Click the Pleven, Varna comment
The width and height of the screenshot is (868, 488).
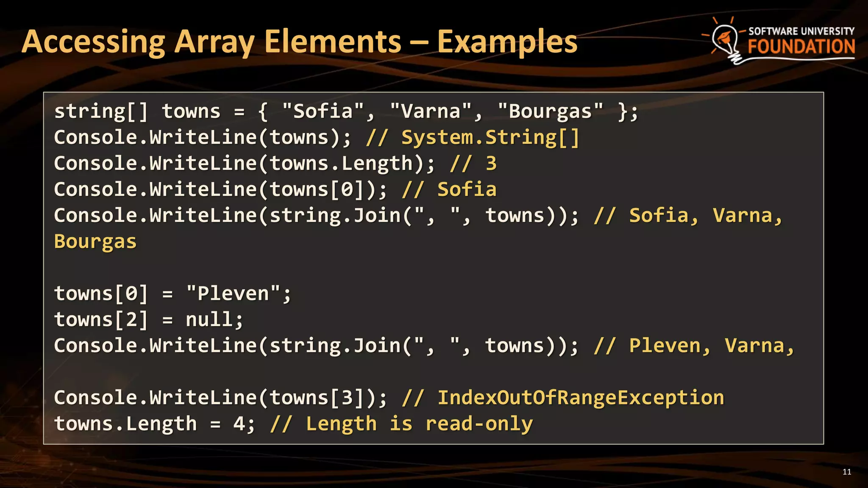click(x=694, y=346)
